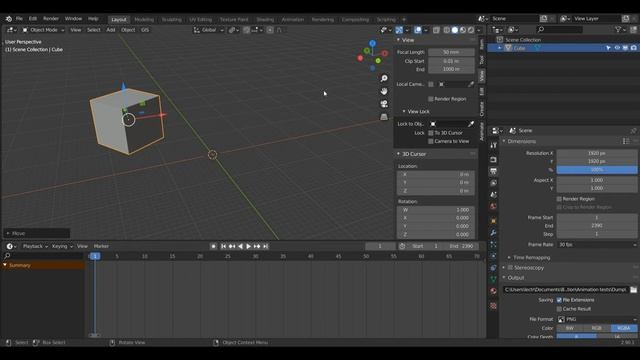
Task: Click Lock to Object eyedropper icon
Action: coord(471,124)
